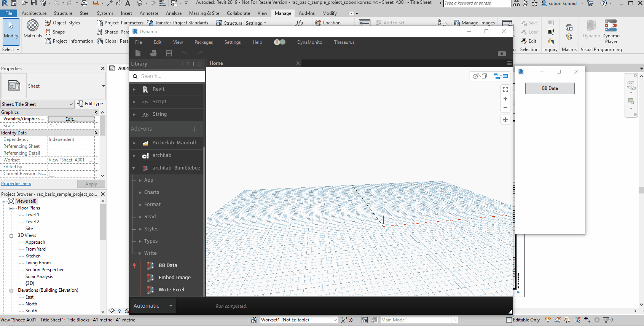This screenshot has width=644, height=326.
Task: Open the Sheet: Title Sheet type dropdown
Action: [37, 104]
